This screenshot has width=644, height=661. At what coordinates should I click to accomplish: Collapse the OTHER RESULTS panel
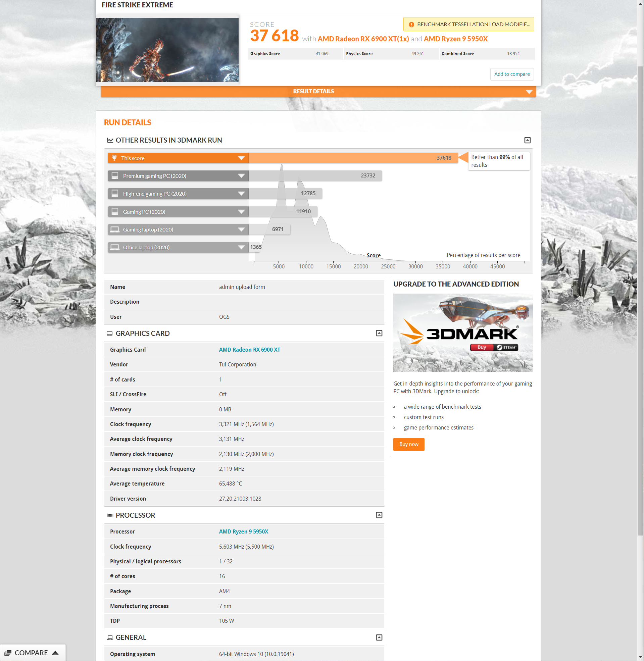(528, 140)
